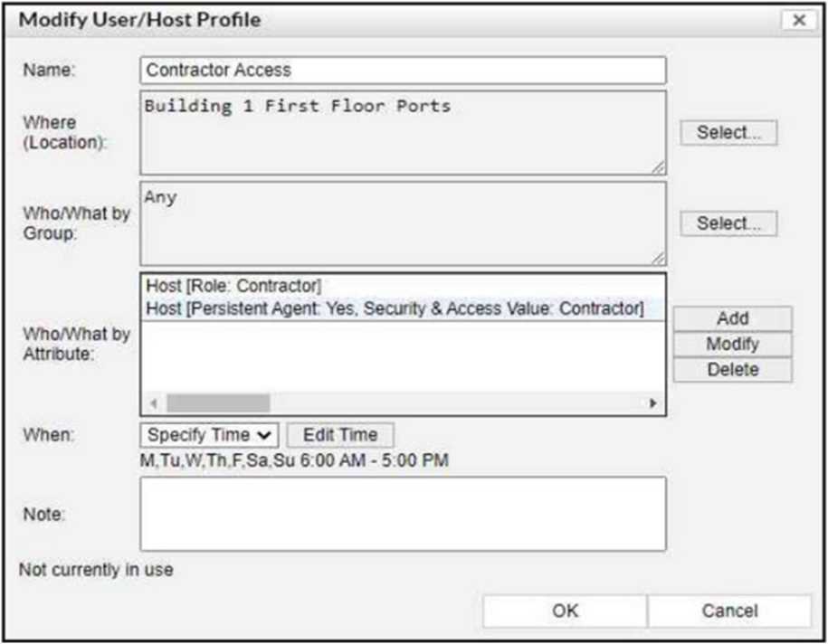Open the Specify Time dropdown
The height and width of the screenshot is (644, 828).
[x=210, y=435]
